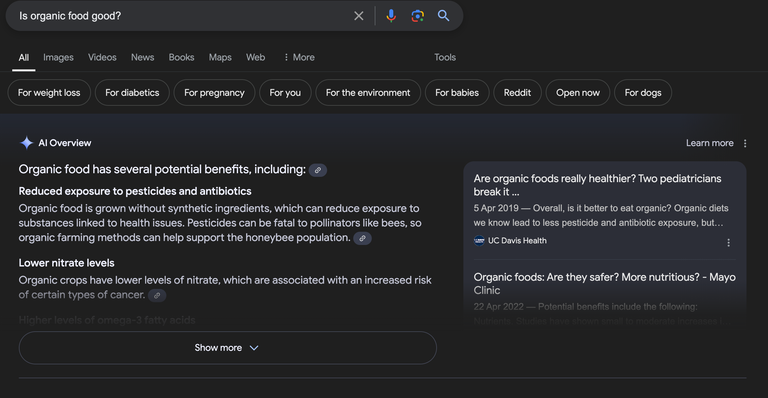The image size is (768, 398).
Task: Select the 'Open now' filter chip
Action: pos(577,93)
